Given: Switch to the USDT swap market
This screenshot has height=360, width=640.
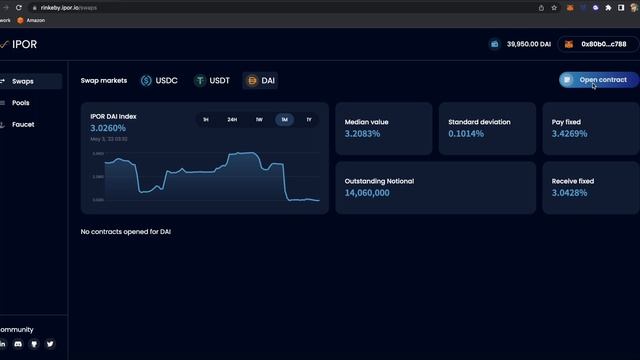Looking at the screenshot, I should [212, 81].
